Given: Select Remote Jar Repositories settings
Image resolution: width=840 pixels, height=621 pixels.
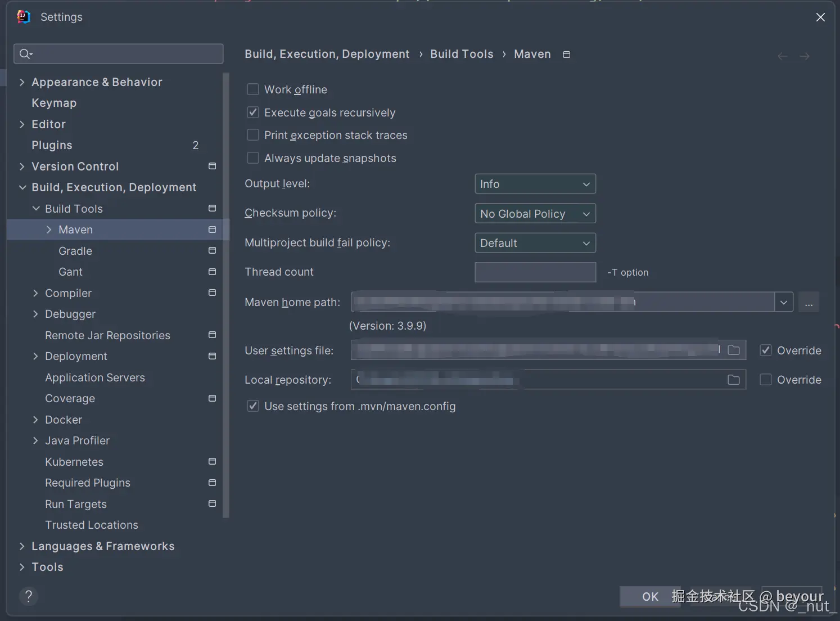Looking at the screenshot, I should pos(107,335).
